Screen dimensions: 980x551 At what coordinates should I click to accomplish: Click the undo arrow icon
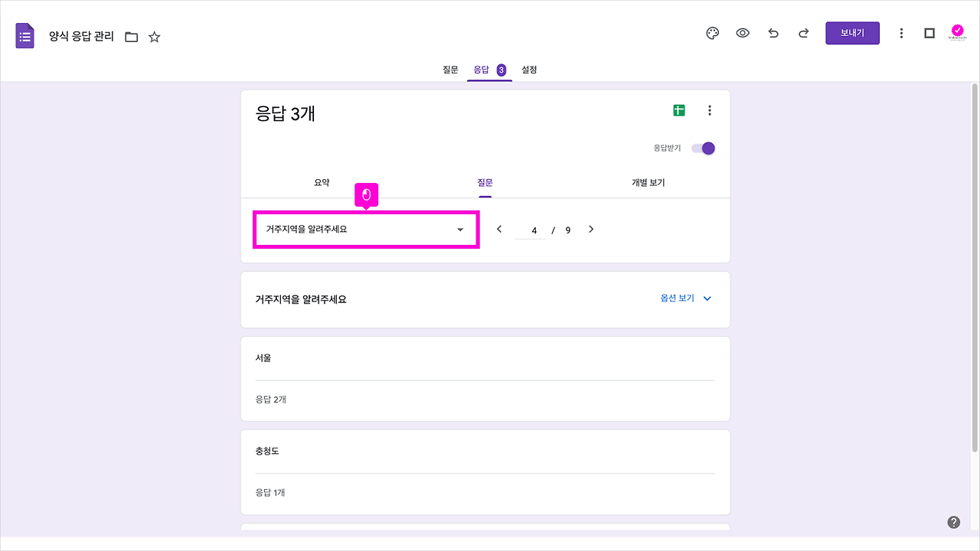[773, 33]
